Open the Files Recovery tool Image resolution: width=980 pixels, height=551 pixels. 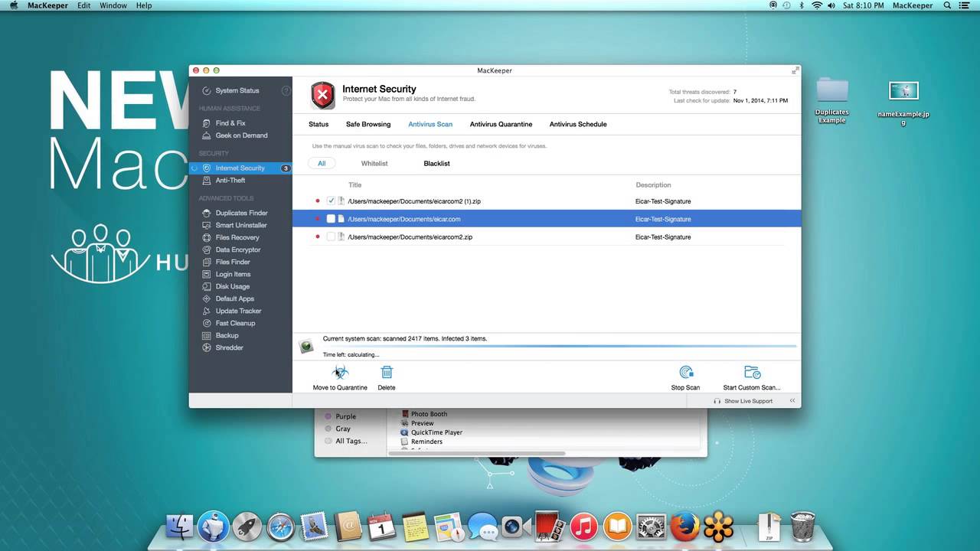click(237, 237)
